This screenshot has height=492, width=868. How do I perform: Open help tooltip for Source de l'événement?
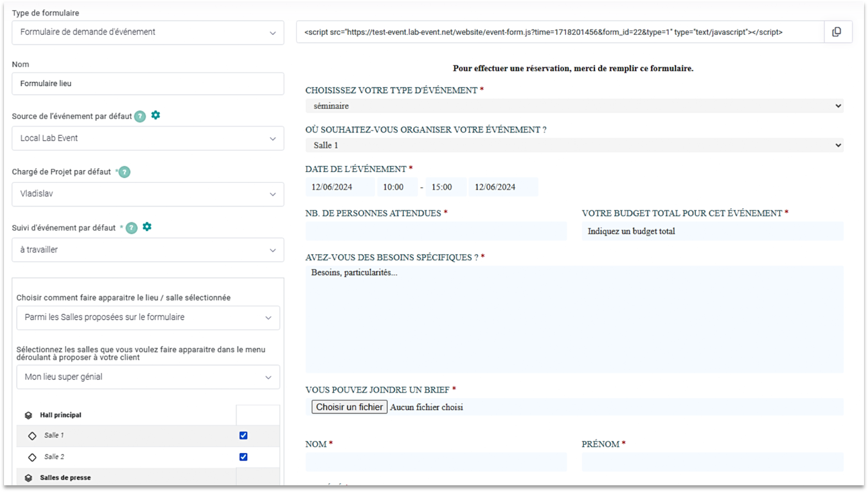[x=140, y=116]
